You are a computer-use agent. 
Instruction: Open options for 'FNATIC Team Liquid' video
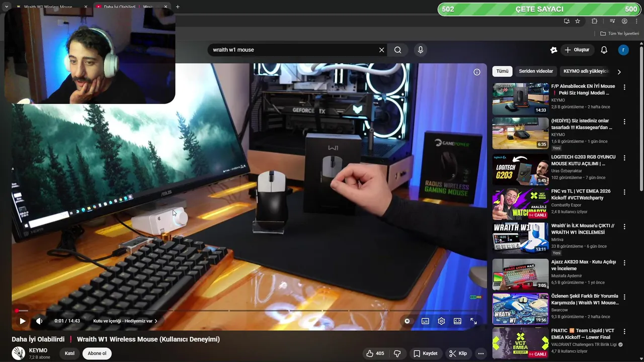tap(624, 332)
